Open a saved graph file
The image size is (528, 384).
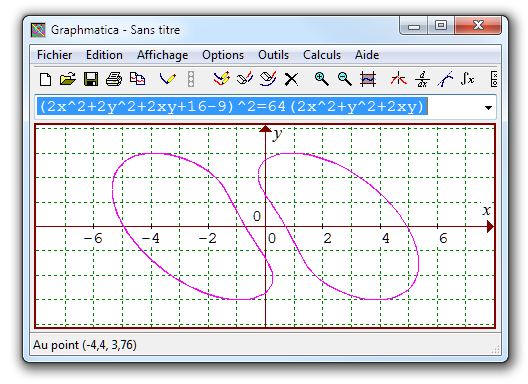click(68, 79)
